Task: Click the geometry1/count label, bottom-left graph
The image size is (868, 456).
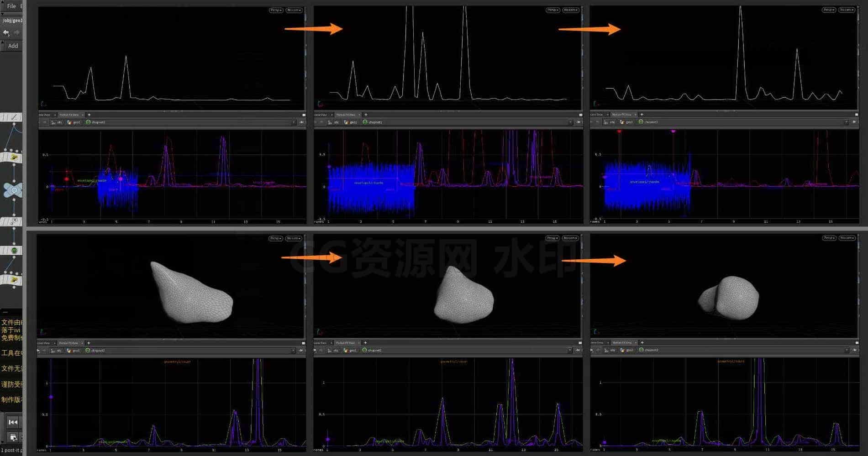Action: tap(177, 362)
